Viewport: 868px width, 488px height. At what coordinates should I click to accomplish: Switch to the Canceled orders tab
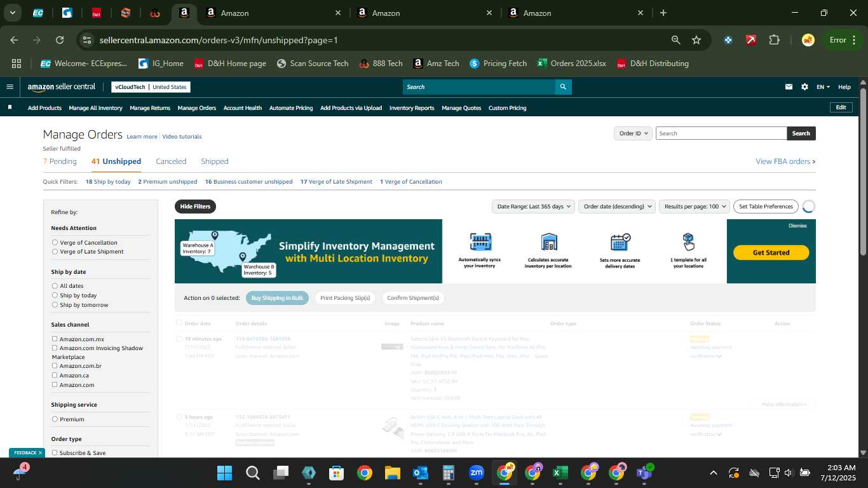(x=171, y=161)
